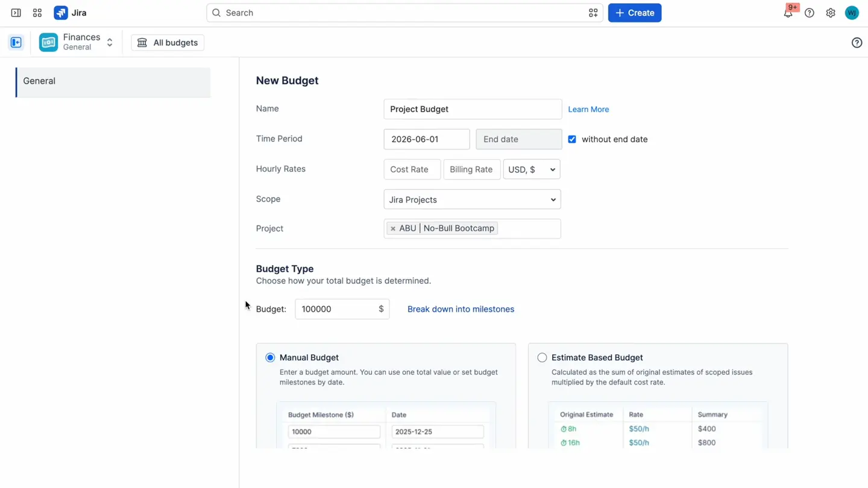Image resolution: width=868 pixels, height=488 pixels.
Task: Click the $800 summary value
Action: point(706,443)
